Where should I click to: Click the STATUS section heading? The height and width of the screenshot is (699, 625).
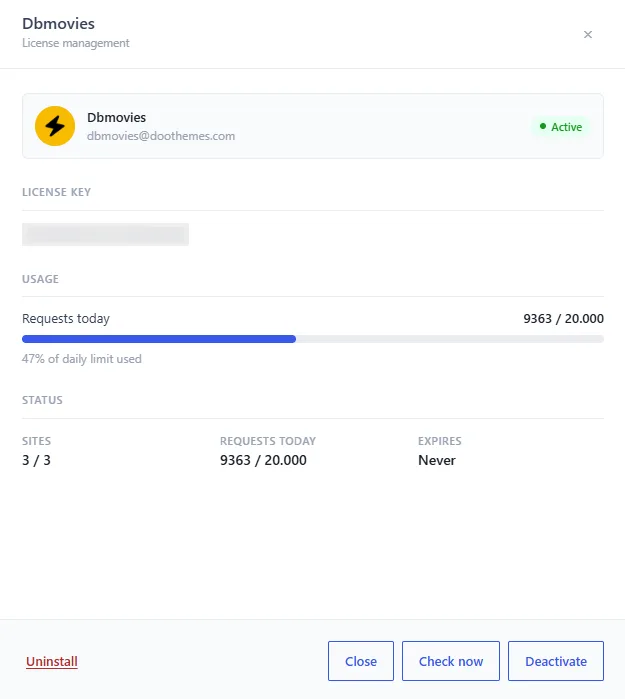(x=42, y=400)
